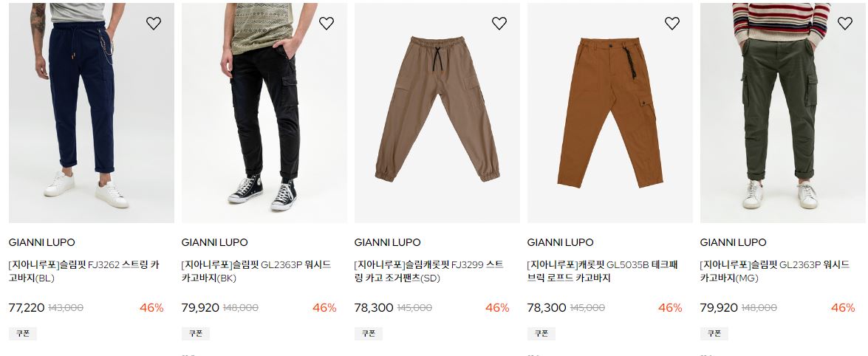Open navy blue cargo pants product image
868x356 pixels.
coord(92,113)
